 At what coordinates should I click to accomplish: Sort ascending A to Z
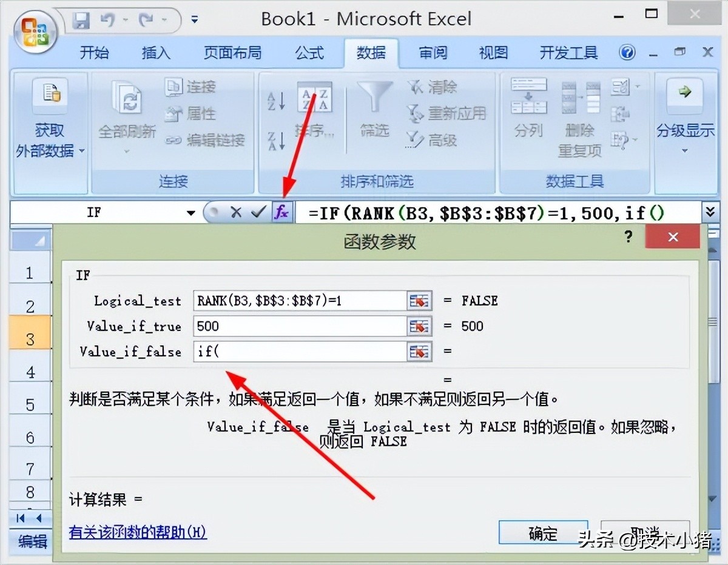tap(276, 101)
